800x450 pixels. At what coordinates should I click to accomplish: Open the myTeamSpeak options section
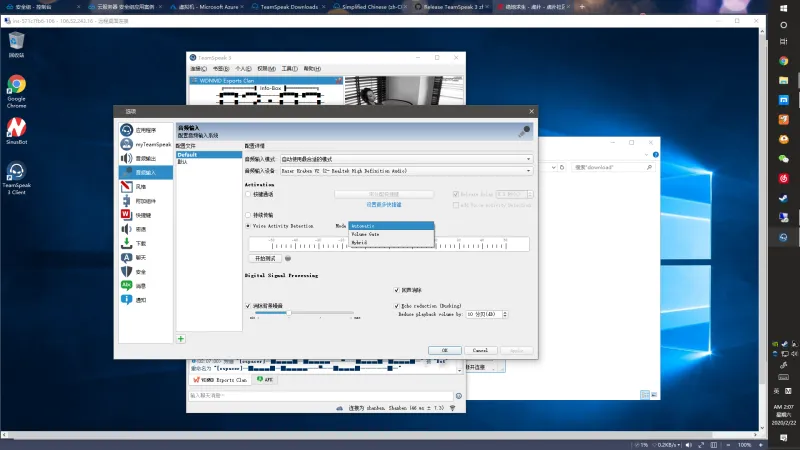[145, 144]
